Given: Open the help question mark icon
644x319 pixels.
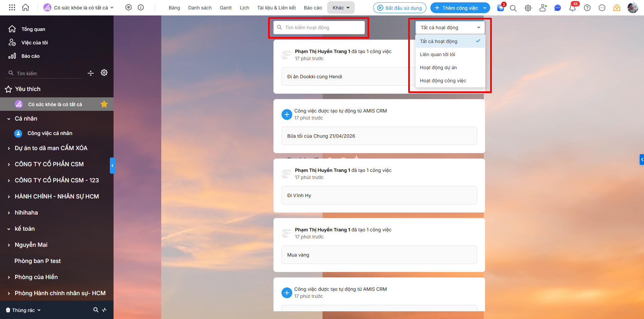Looking at the screenshot, I should (x=587, y=8).
